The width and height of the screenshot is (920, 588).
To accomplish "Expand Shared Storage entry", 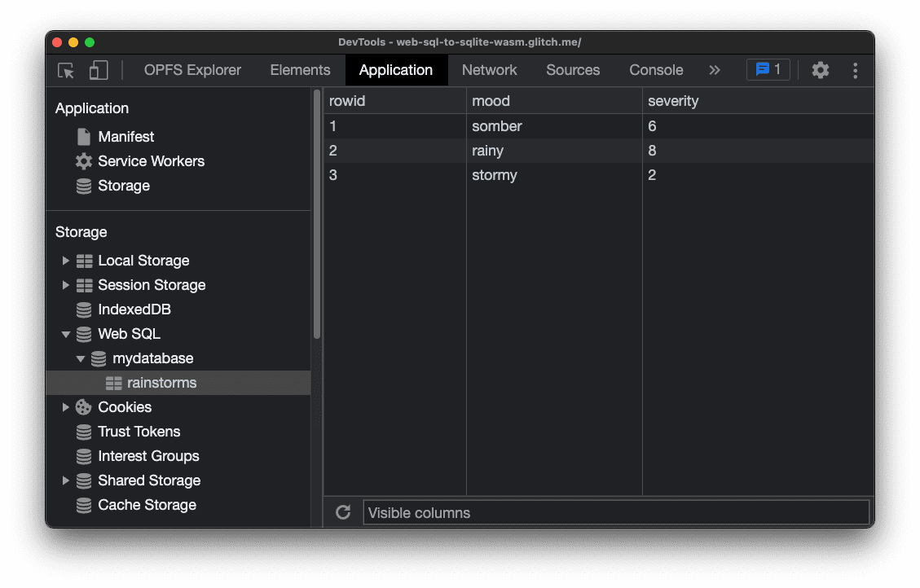I will (66, 480).
